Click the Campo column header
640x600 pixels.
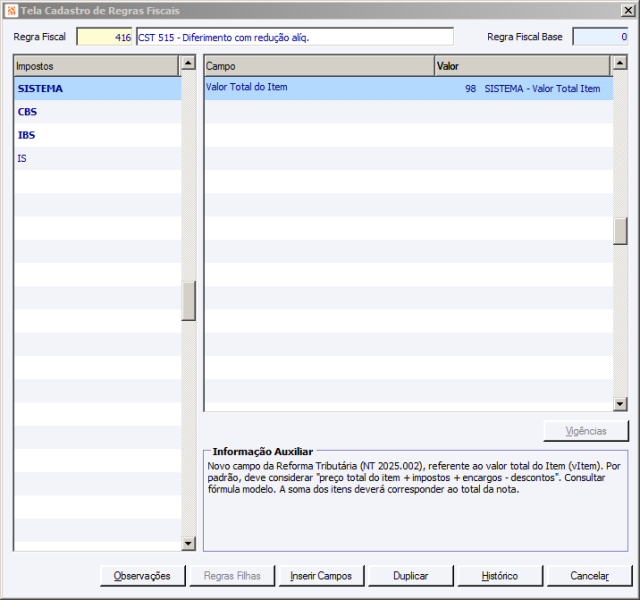tap(319, 66)
